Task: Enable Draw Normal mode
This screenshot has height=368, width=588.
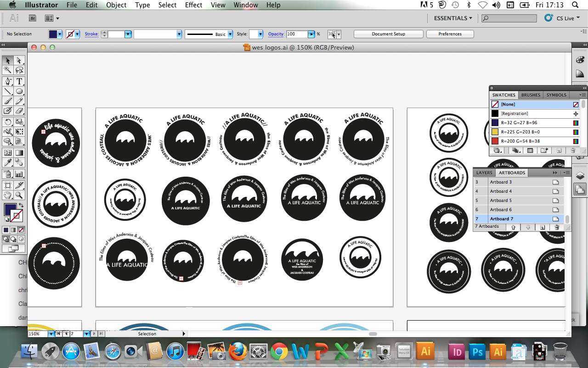Action: tap(6, 239)
